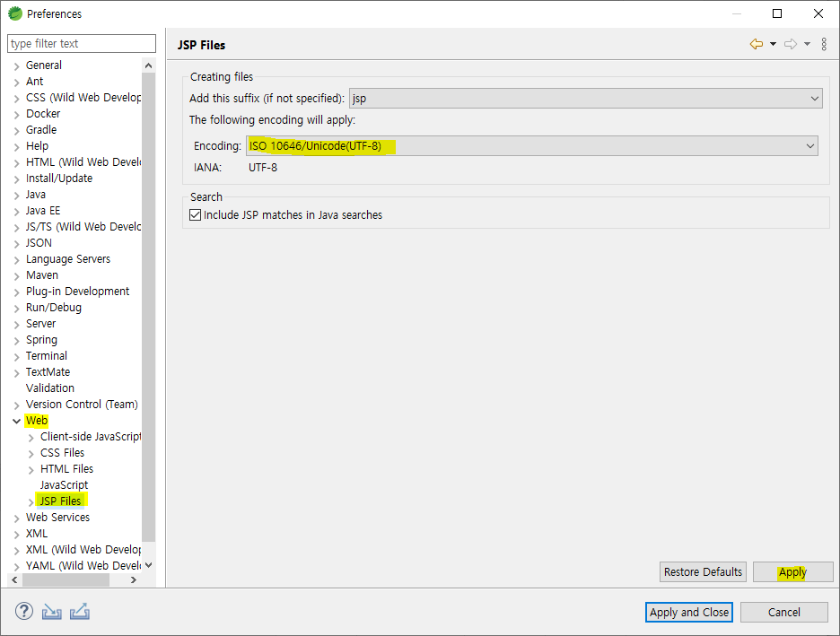Toggle Include JSP matches in Java searches
The height and width of the screenshot is (636, 840).
[x=196, y=215]
